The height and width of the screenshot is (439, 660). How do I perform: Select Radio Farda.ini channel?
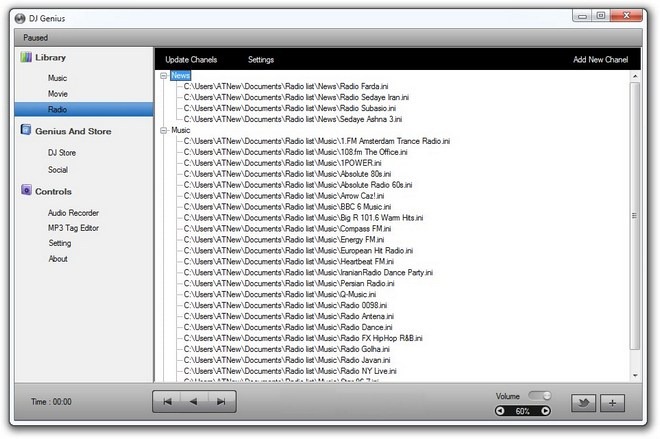pyautogui.click(x=286, y=86)
